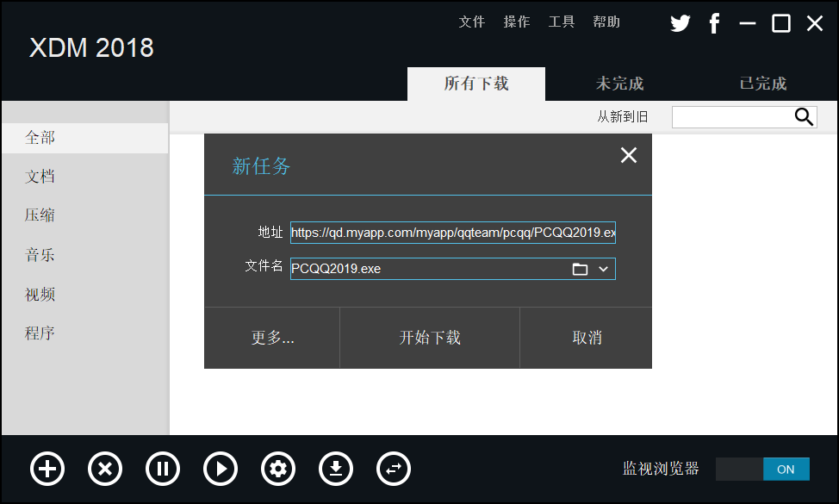This screenshot has width=839, height=504.
Task: Open settings via the gear circle icon
Action: 278,470
